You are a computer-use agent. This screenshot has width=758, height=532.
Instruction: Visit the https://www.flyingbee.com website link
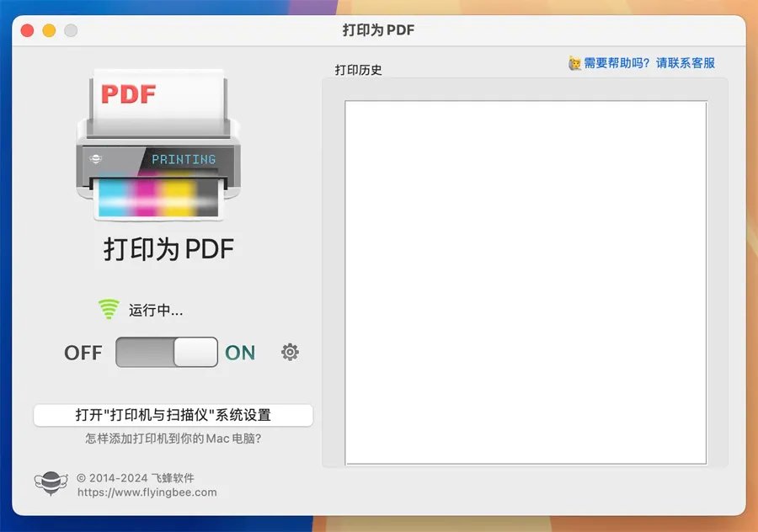click(x=147, y=492)
